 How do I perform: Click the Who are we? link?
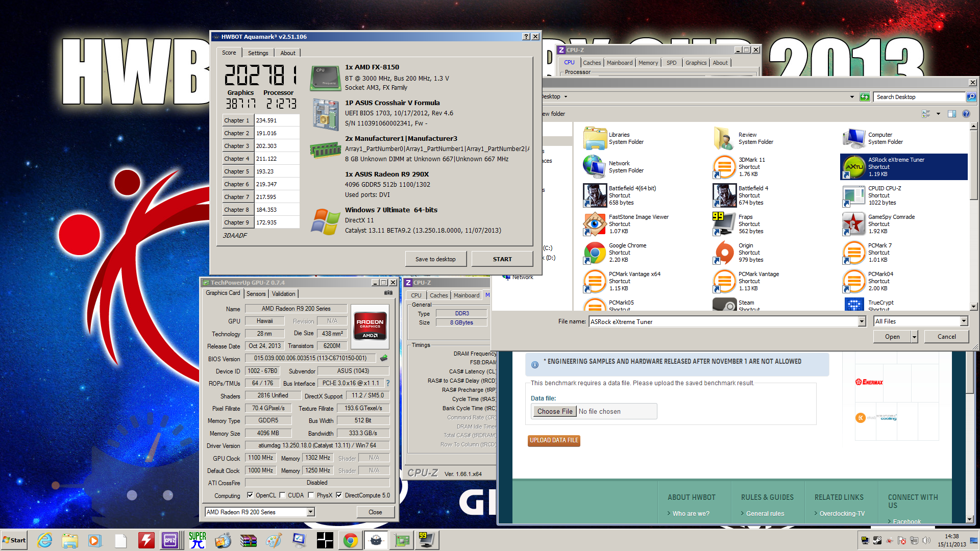(x=691, y=514)
